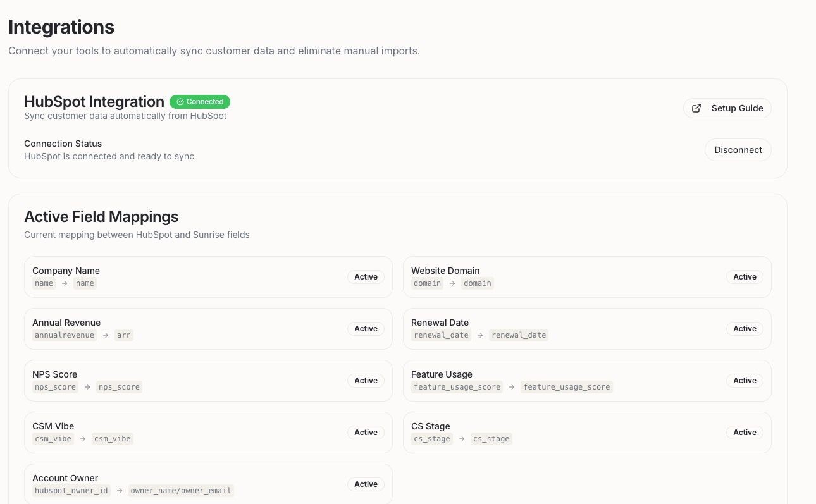Click Active badge for Account Owner mapping
Viewport: 816px width, 504px height.
[x=366, y=484]
